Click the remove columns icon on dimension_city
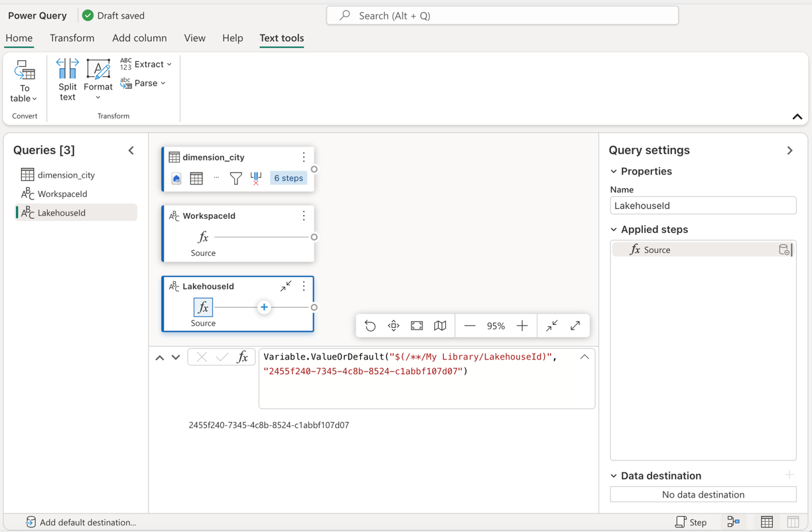The width and height of the screenshot is (812, 532). pos(256,178)
